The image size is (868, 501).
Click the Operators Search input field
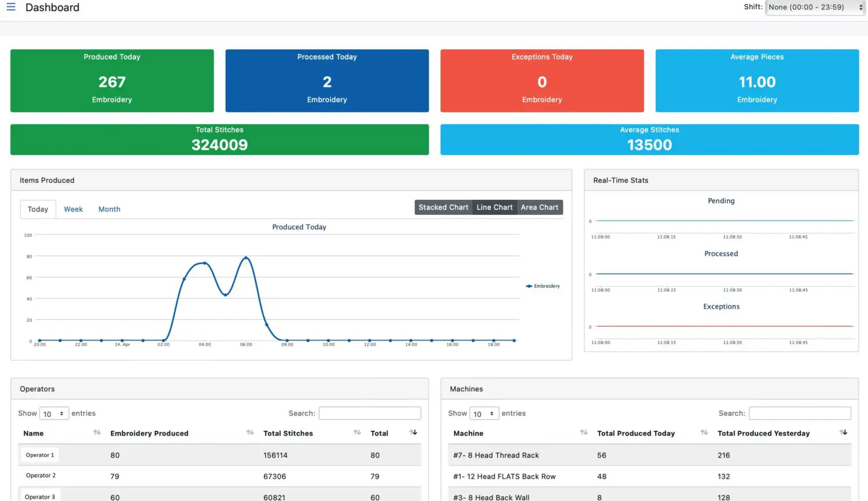(x=370, y=413)
